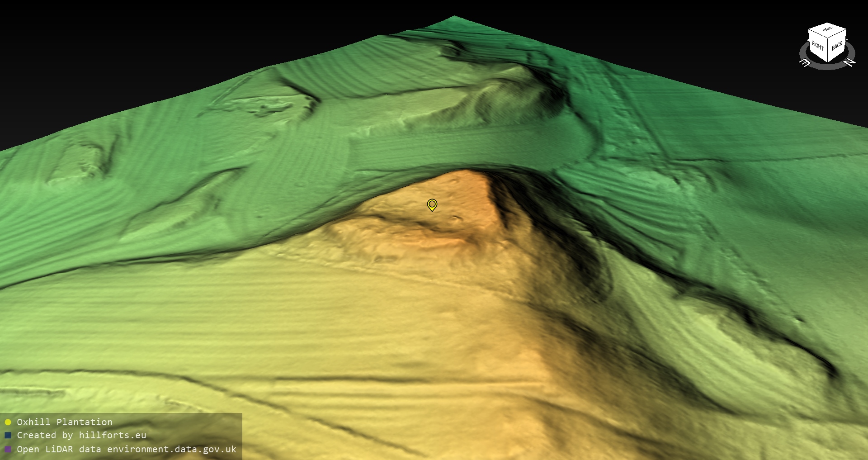Click the blue square beside Created by hillforts.eu
The image size is (868, 460).
click(x=8, y=436)
